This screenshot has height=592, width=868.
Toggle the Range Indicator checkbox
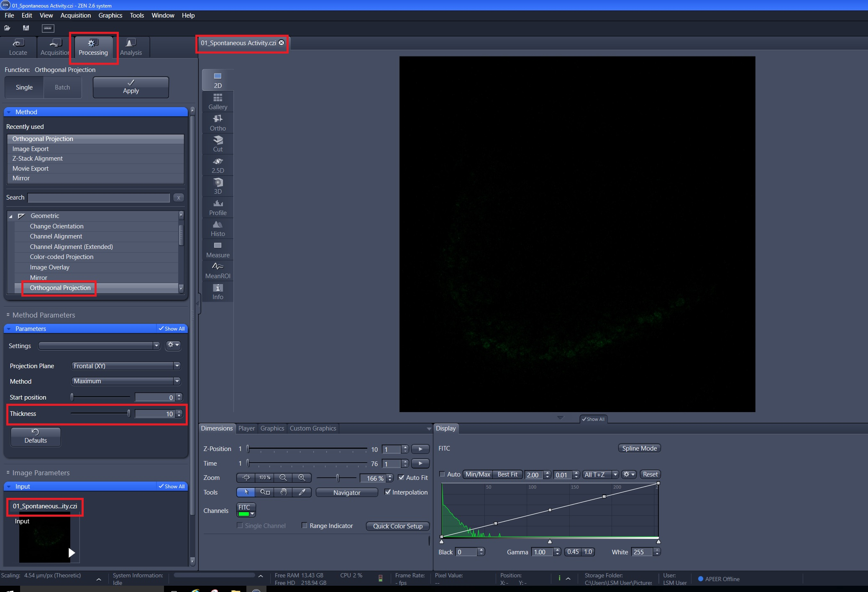305,525
